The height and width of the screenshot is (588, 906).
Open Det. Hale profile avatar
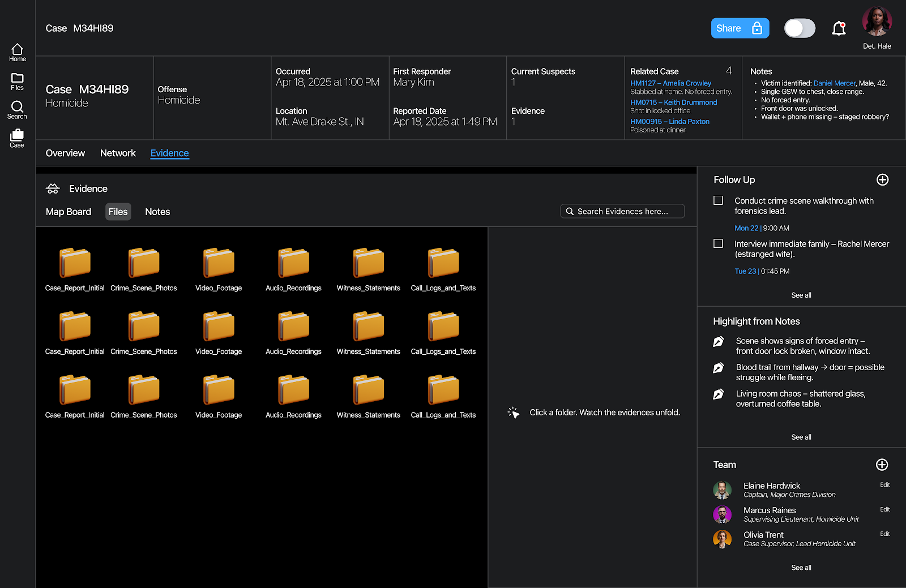pyautogui.click(x=877, y=22)
